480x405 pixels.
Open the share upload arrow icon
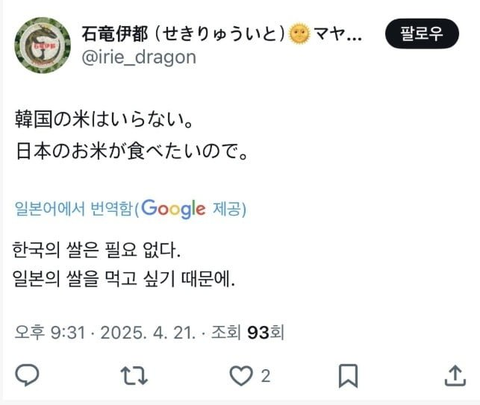455,376
